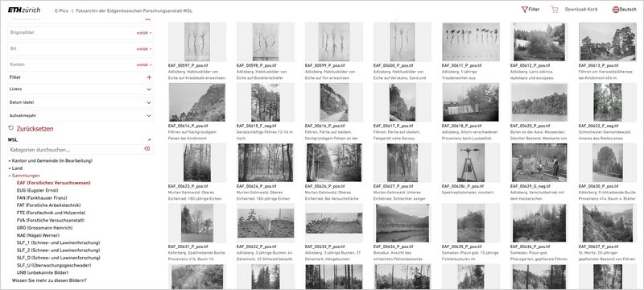Click the Deutsch language globe icon
Image resolution: width=644 pixels, height=290 pixels.
click(615, 10)
